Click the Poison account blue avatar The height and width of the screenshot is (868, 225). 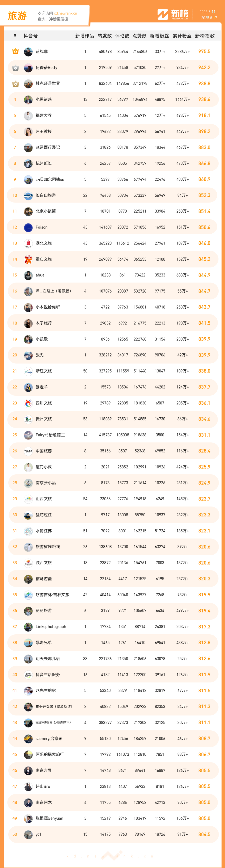pyautogui.click(x=28, y=227)
